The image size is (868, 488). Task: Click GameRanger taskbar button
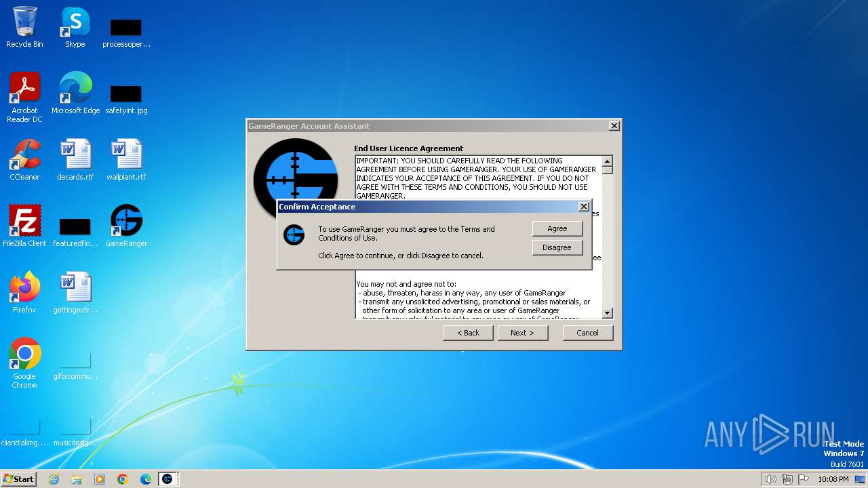click(167, 479)
